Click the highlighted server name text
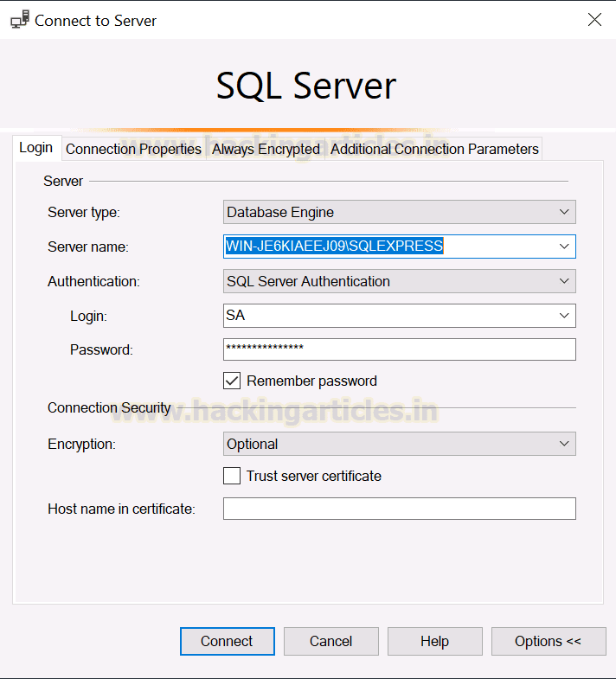Viewport: 616px width, 679px height. click(334, 246)
